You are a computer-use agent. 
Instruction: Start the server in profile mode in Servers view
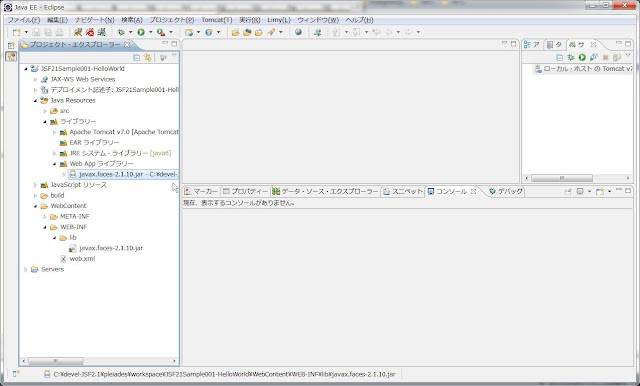click(x=593, y=58)
